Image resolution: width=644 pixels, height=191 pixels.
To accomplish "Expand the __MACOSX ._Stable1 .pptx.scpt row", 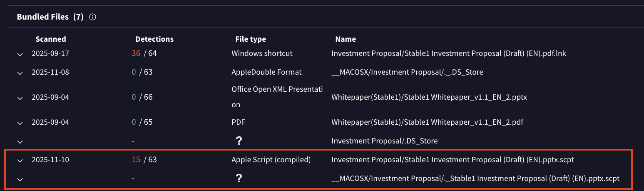I will [x=20, y=179].
